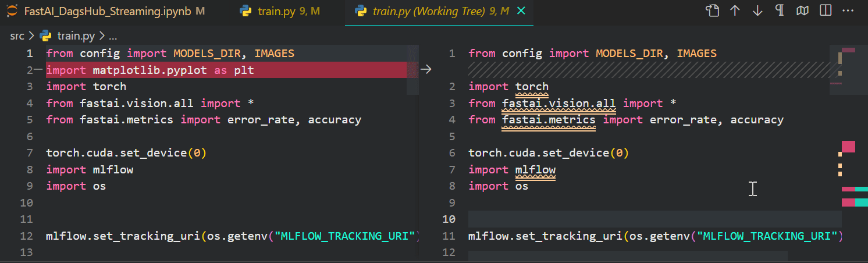Go to previous change with up arrow
This screenshot has width=868, height=263.
pos(735,11)
